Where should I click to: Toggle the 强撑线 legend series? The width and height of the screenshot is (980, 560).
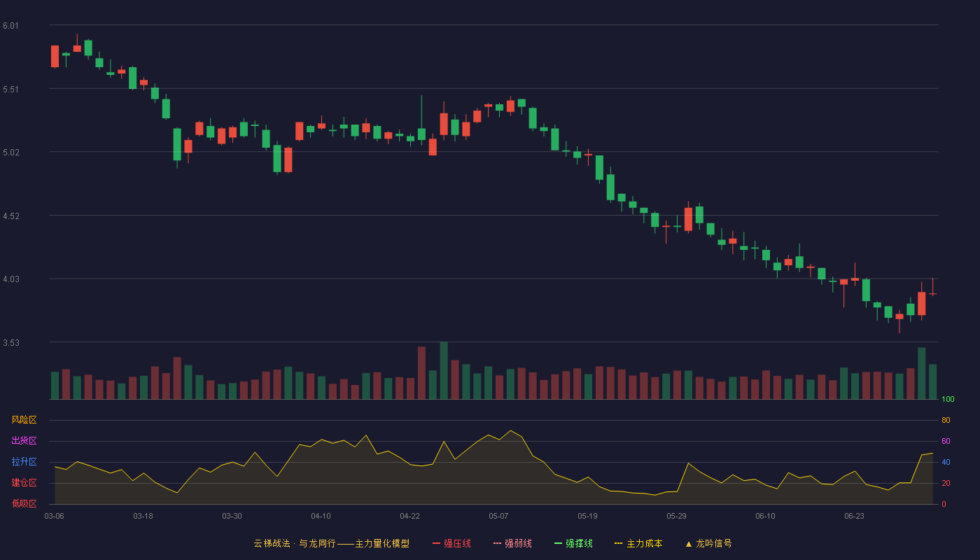pyautogui.click(x=573, y=543)
